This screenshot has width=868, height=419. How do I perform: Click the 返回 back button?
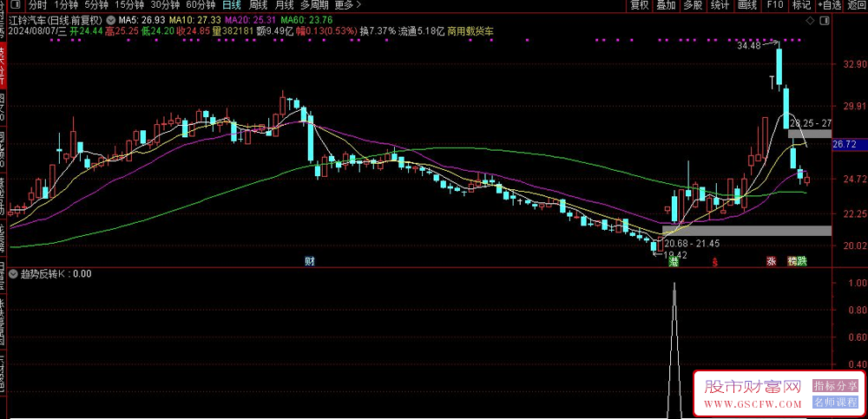click(857, 5)
